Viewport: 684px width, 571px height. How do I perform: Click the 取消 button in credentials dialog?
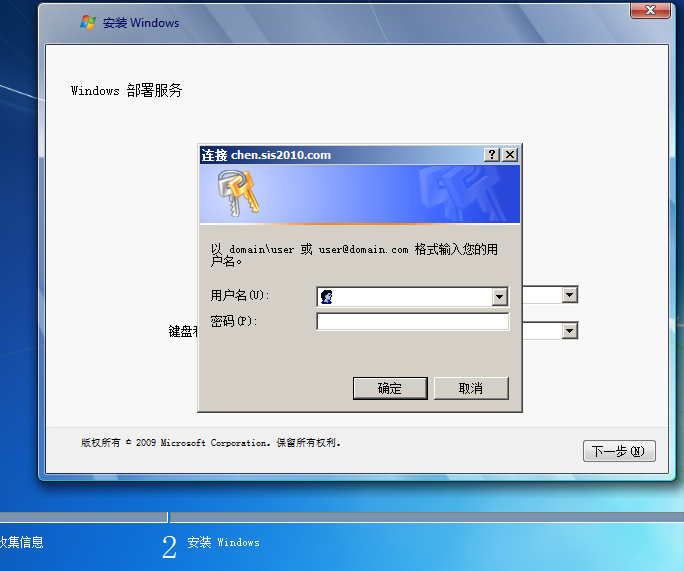click(x=471, y=388)
